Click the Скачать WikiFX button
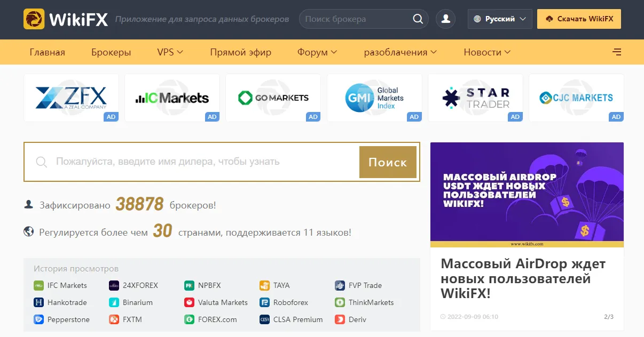Screen dimensions: 644x337 (579, 19)
